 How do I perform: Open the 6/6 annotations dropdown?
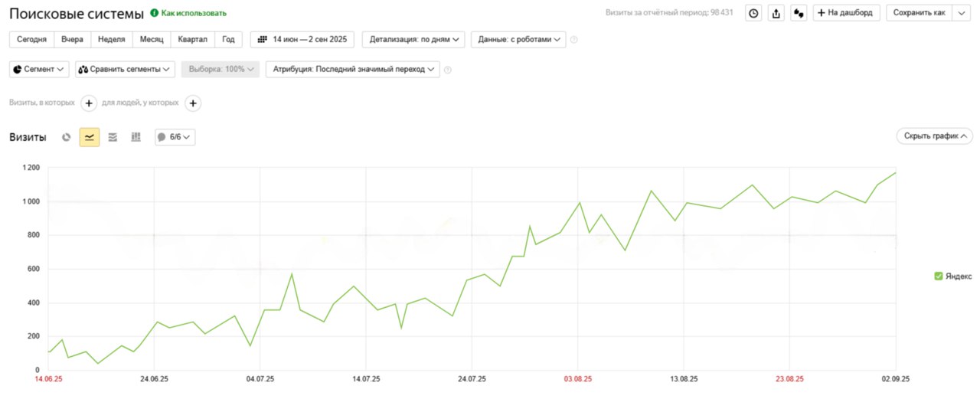tap(175, 137)
